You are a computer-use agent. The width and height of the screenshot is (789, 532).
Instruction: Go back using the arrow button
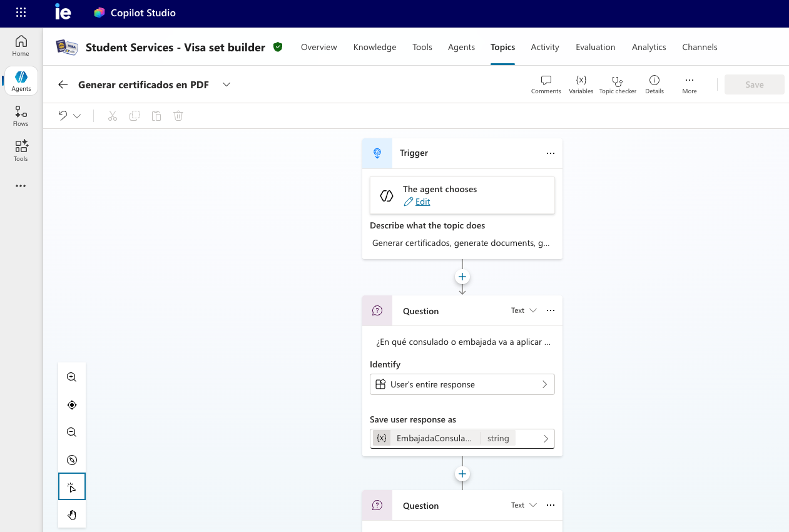pos(63,84)
